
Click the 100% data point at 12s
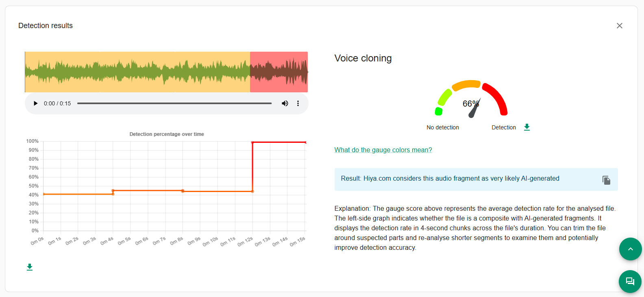[252, 142]
